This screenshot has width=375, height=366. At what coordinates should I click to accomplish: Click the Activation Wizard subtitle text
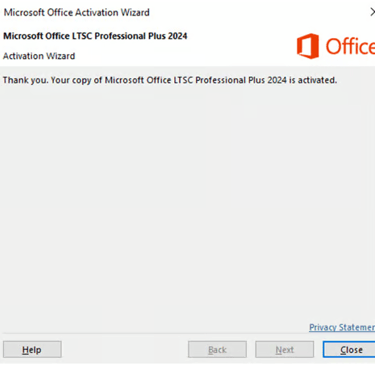39,56
